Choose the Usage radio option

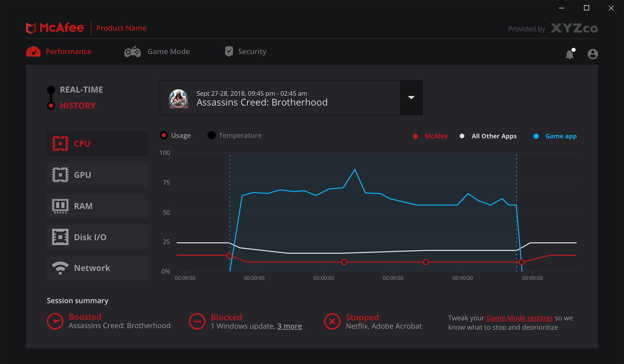(x=164, y=135)
